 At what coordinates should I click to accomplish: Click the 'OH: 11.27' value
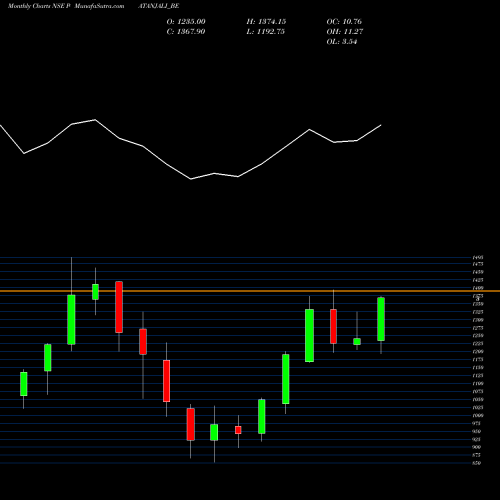(345, 32)
